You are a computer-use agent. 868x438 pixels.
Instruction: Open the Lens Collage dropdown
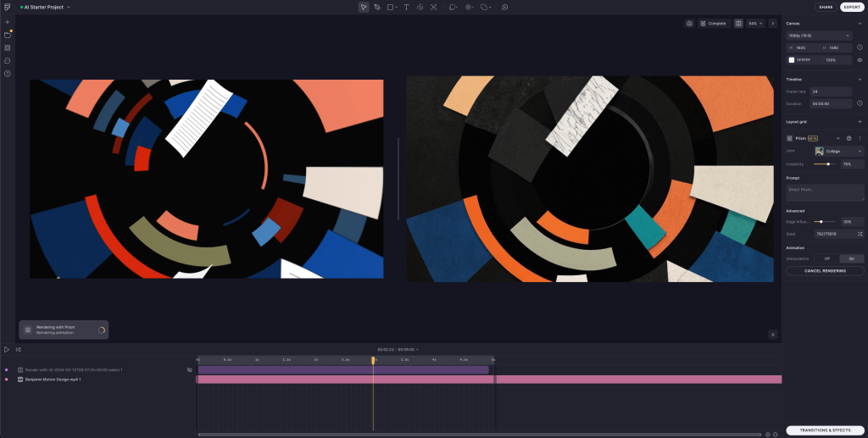click(x=837, y=151)
